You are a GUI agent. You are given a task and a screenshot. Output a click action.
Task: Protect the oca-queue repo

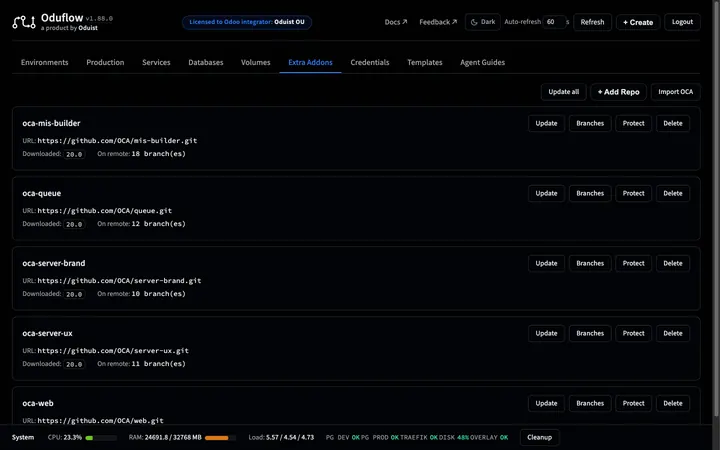[x=634, y=193]
